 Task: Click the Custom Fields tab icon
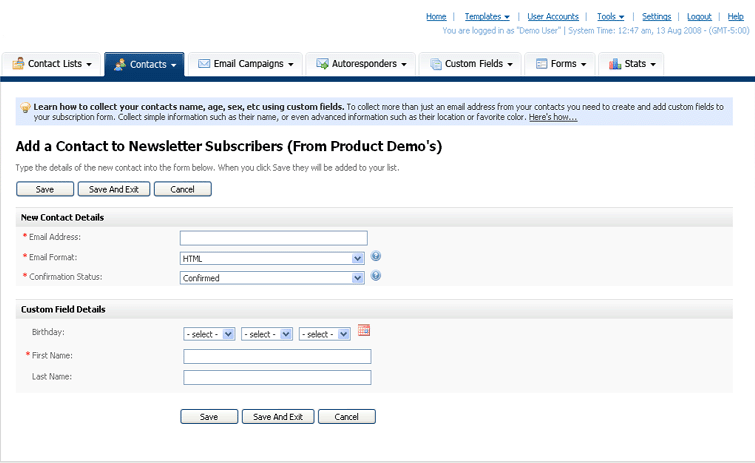coord(436,64)
